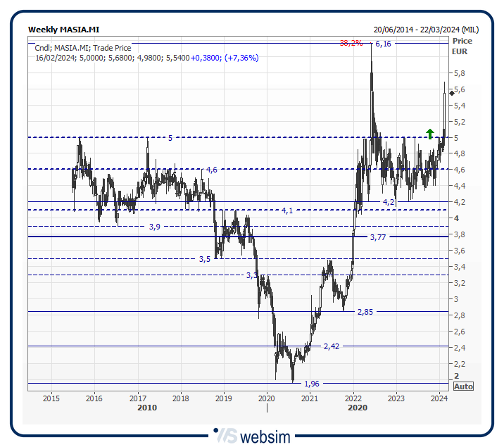
Task: Click the 3,77 support level label
Action: [x=378, y=237]
